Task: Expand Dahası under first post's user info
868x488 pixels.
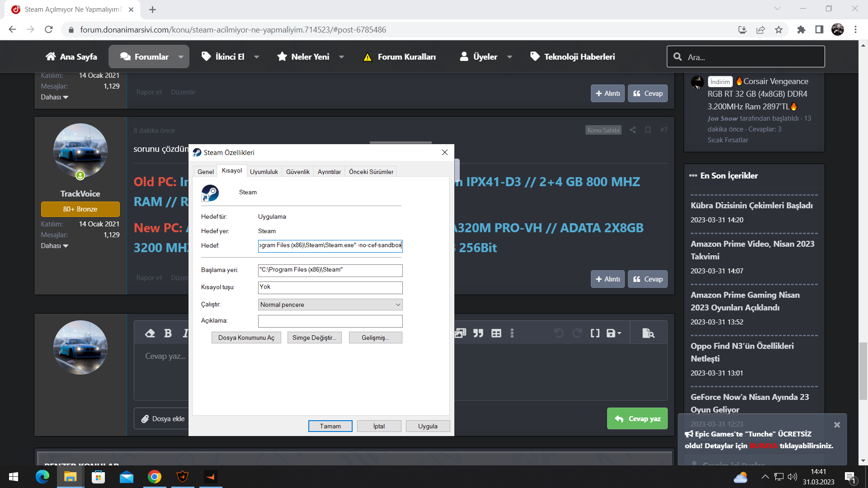Action: click(x=54, y=97)
